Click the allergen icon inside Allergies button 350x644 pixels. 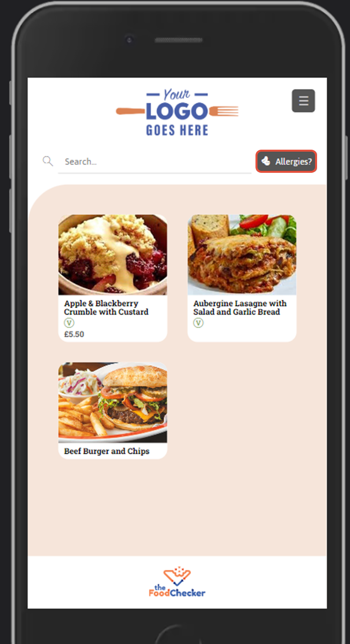pyautogui.click(x=266, y=161)
